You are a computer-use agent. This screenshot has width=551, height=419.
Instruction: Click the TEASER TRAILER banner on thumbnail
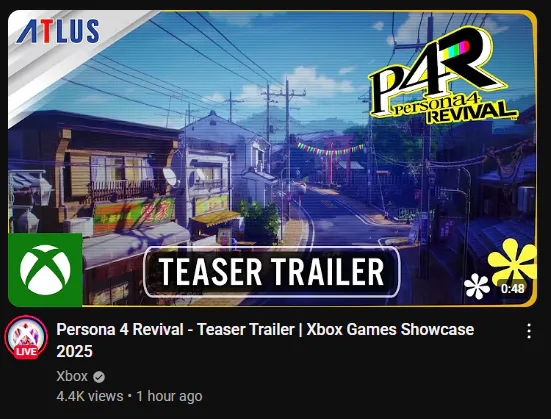(x=272, y=272)
